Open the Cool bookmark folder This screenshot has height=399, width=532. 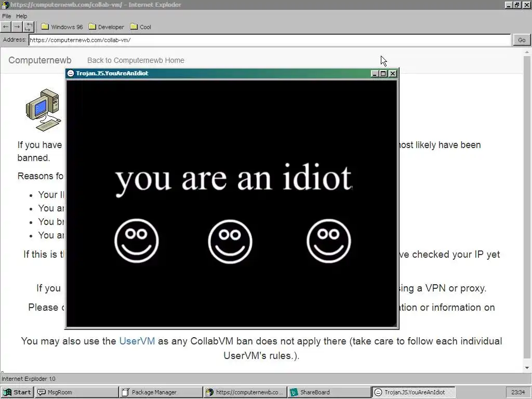pos(140,27)
